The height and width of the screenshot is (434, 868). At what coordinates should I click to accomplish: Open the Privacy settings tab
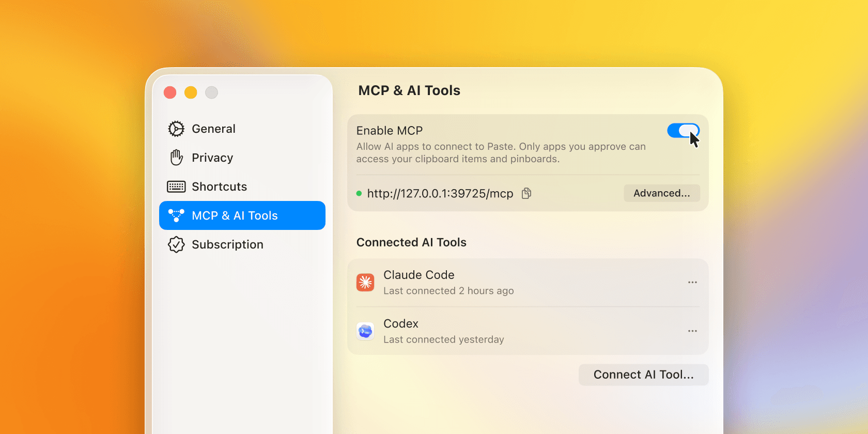pos(242,158)
